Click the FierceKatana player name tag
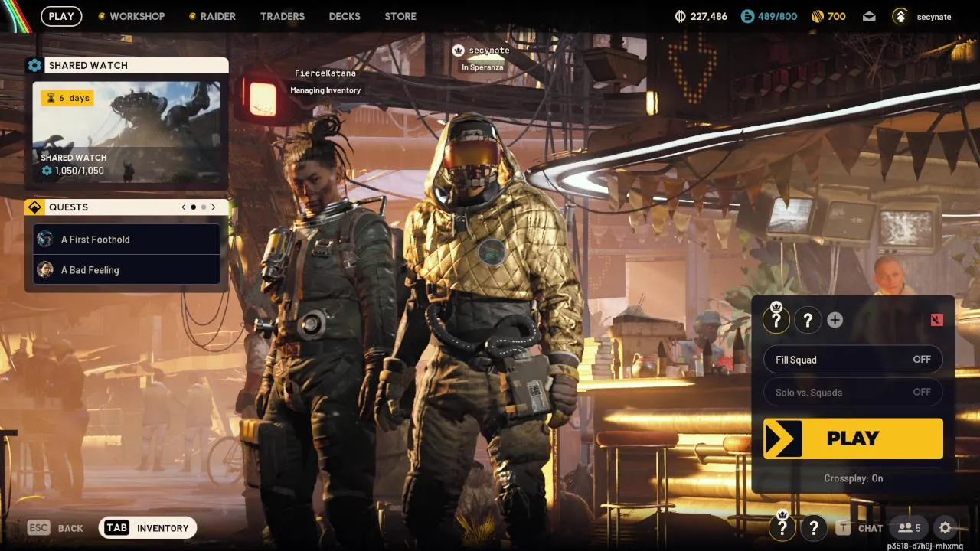Screen dimensions: 980x551 (x=325, y=73)
